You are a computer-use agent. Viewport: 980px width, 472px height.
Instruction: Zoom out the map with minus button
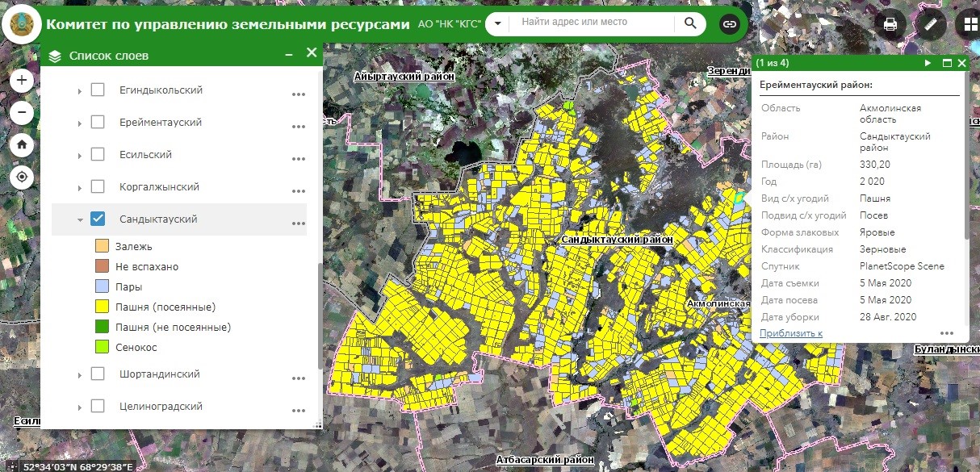[x=22, y=112]
